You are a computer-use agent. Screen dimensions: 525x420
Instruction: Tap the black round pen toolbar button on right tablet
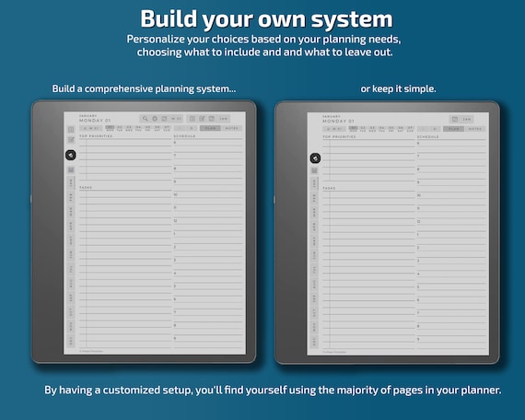click(315, 158)
